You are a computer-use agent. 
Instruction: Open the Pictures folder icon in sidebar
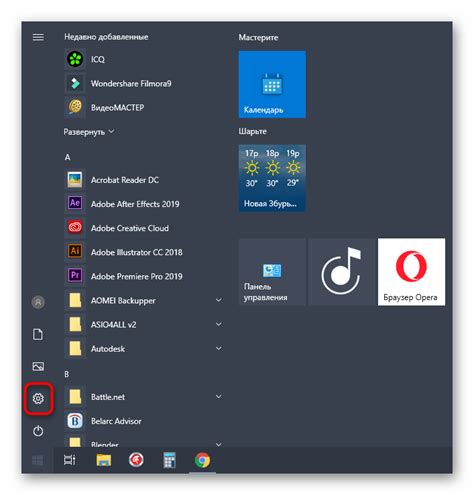(38, 366)
